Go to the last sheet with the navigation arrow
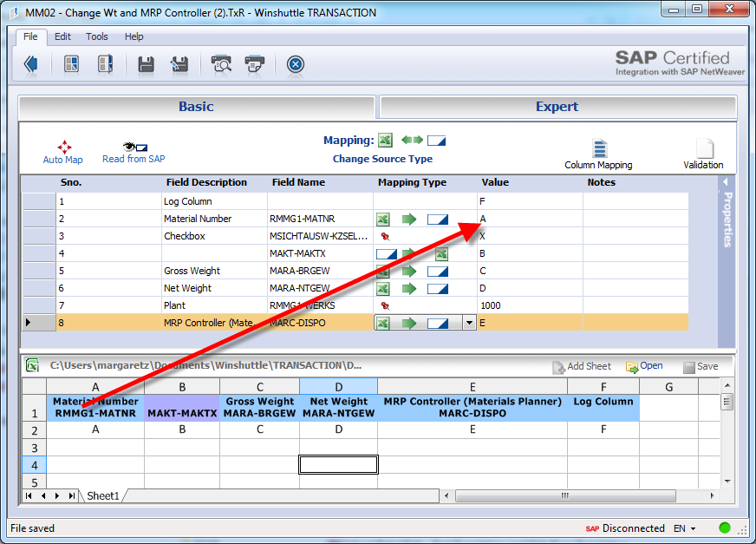 click(72, 495)
